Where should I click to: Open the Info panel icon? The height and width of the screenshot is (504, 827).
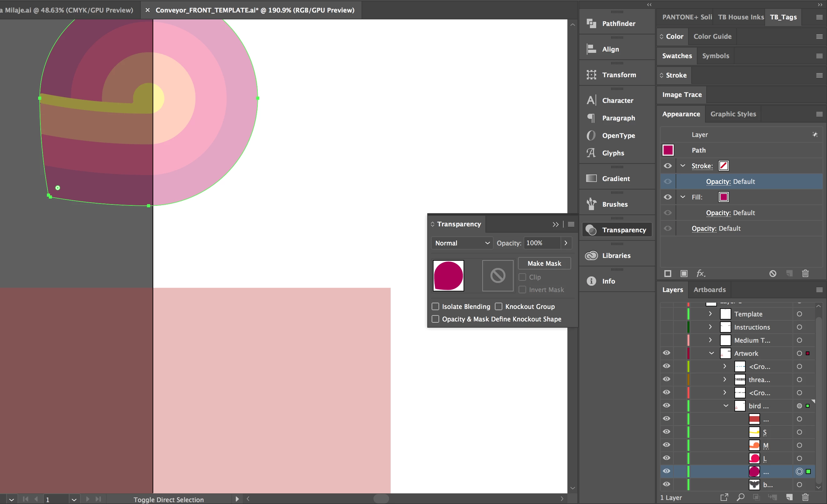point(591,281)
